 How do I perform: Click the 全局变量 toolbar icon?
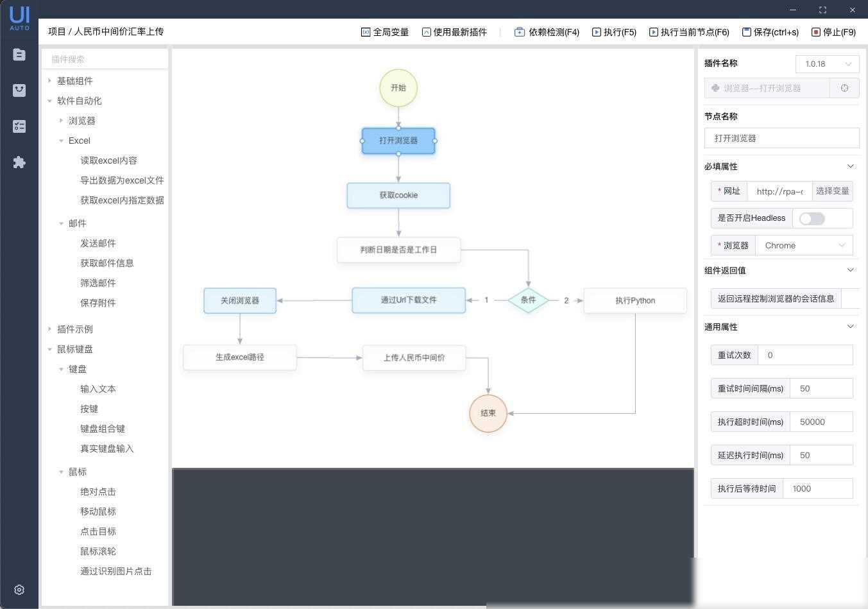pyautogui.click(x=366, y=32)
